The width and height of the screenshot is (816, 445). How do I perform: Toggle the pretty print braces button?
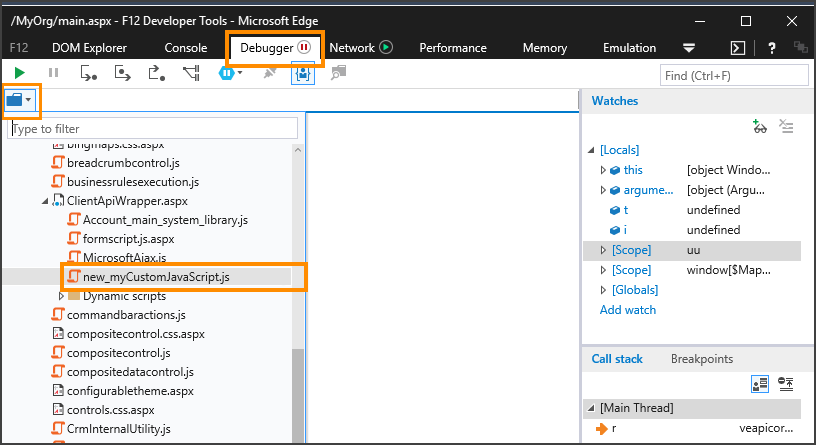(x=302, y=72)
